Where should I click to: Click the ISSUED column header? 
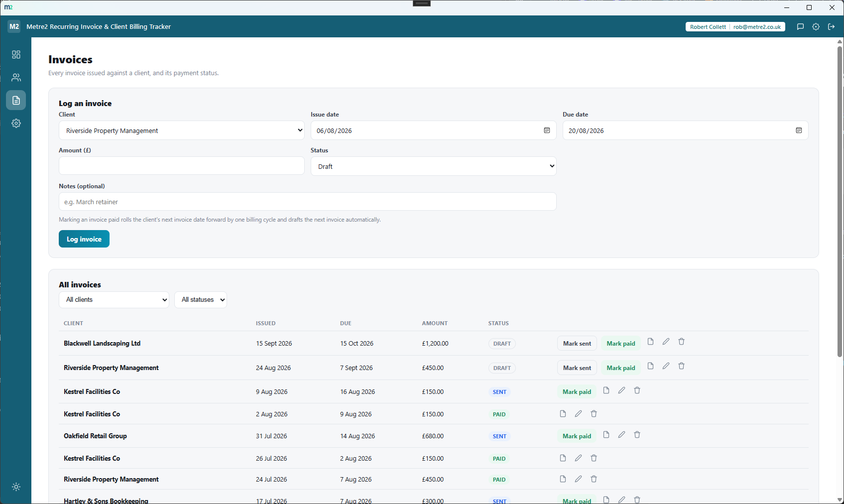pyautogui.click(x=265, y=323)
